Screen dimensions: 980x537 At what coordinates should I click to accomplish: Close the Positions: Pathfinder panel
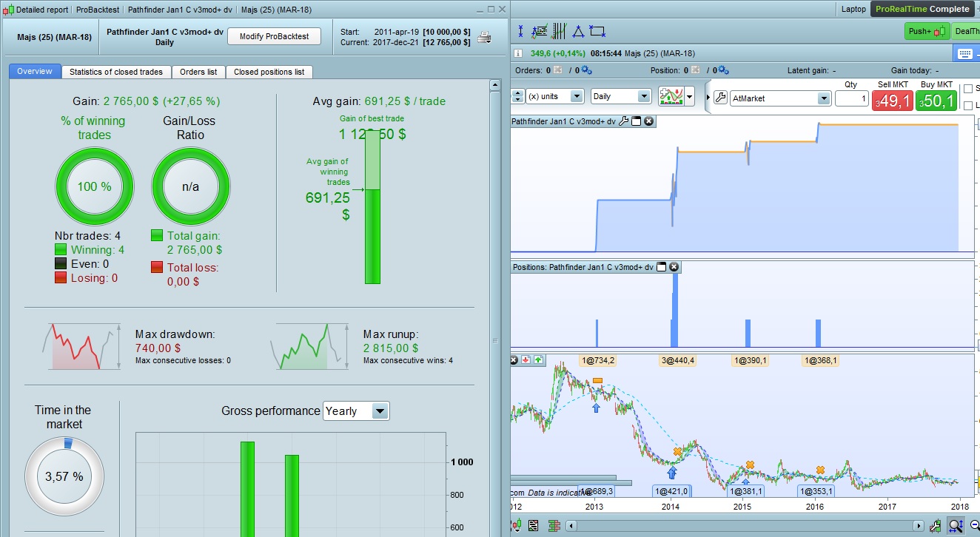click(x=674, y=267)
